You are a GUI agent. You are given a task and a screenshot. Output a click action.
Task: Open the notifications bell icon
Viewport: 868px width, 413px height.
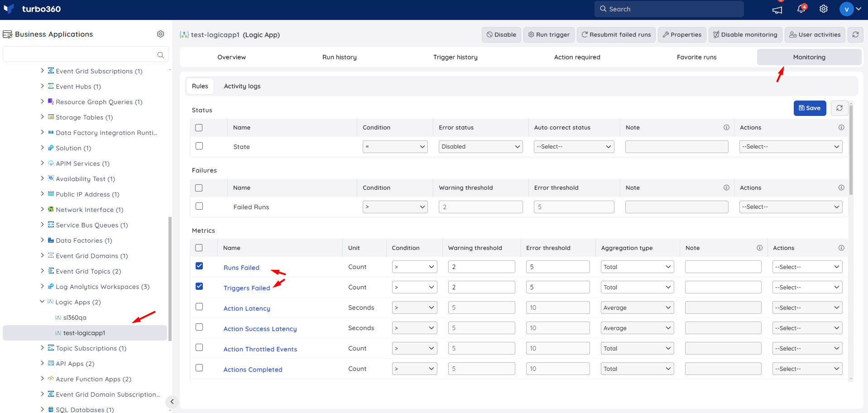(801, 9)
